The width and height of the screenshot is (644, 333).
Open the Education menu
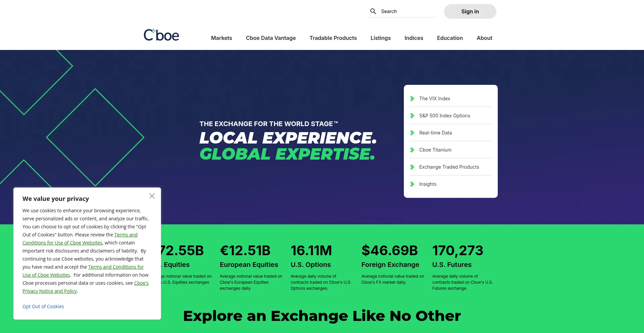tap(450, 38)
